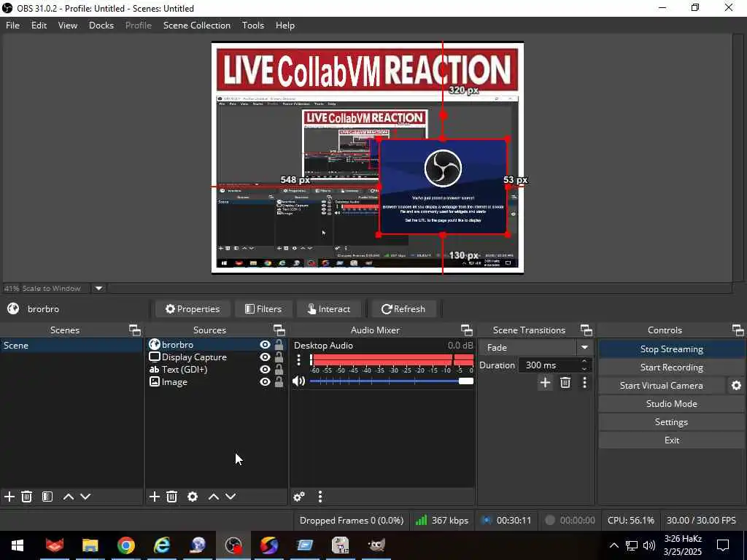Open the Tools menu
747x560 pixels.
253,26
